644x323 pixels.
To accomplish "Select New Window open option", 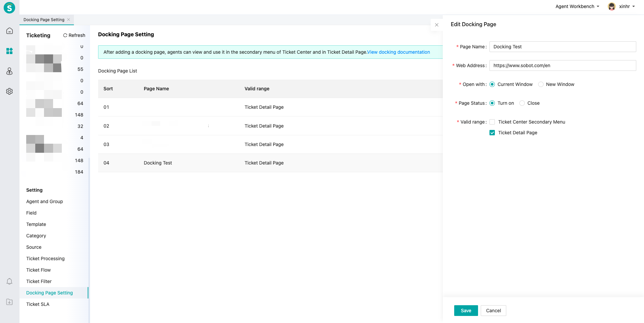I will [x=541, y=84].
